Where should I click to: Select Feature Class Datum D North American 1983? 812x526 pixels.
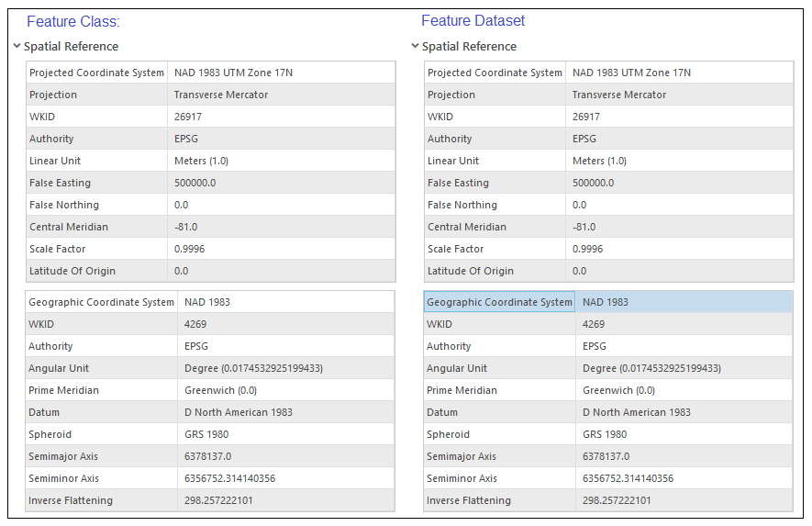coord(239,412)
